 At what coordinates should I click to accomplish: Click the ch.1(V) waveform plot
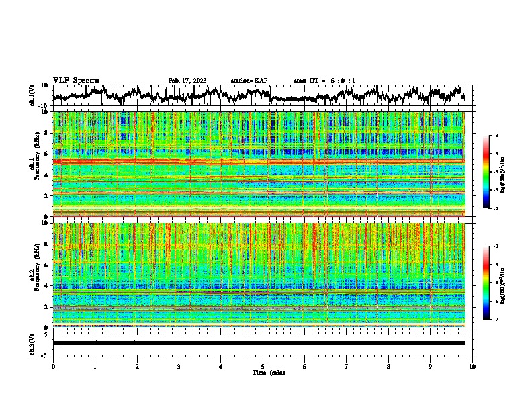[264, 95]
